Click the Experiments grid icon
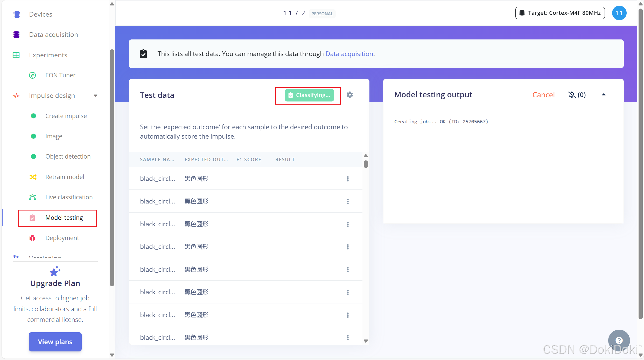Image resolution: width=644 pixels, height=360 pixels. tap(16, 55)
